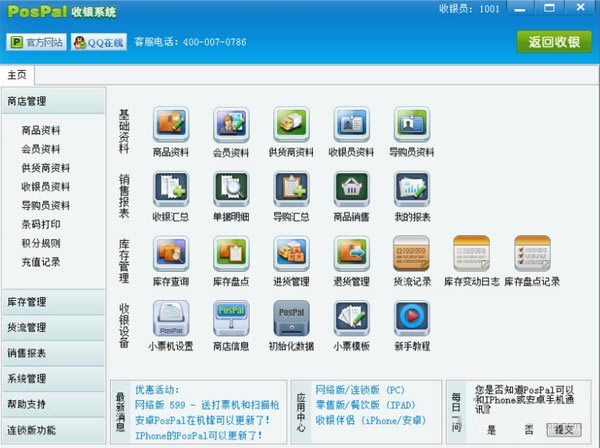Image resolution: width=600 pixels, height=448 pixels.
Task: Open the 收银汇总 report icon
Action: click(x=170, y=190)
